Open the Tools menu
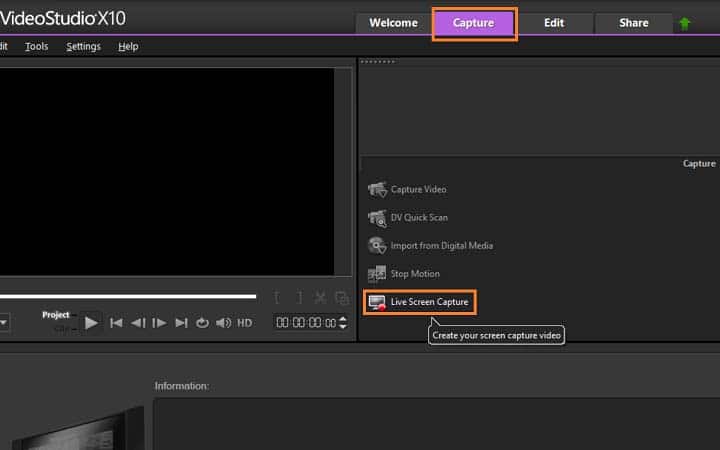The image size is (720, 450). pyautogui.click(x=36, y=46)
